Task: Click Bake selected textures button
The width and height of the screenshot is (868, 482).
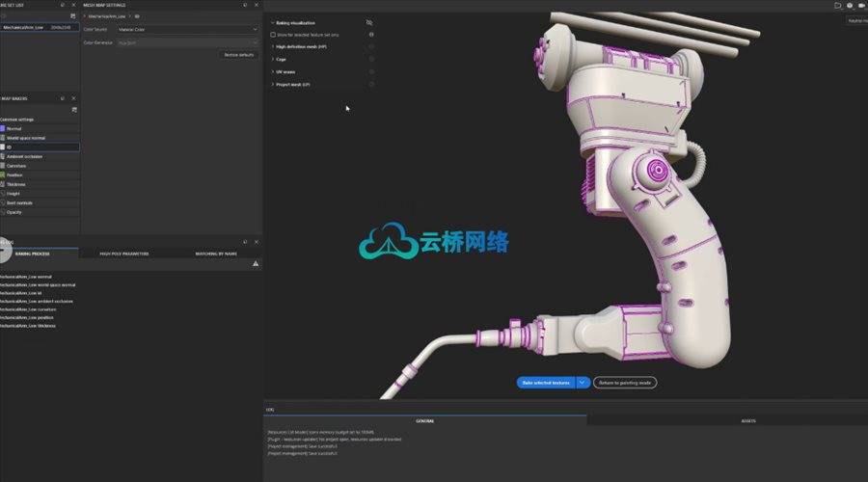Action: [x=546, y=383]
